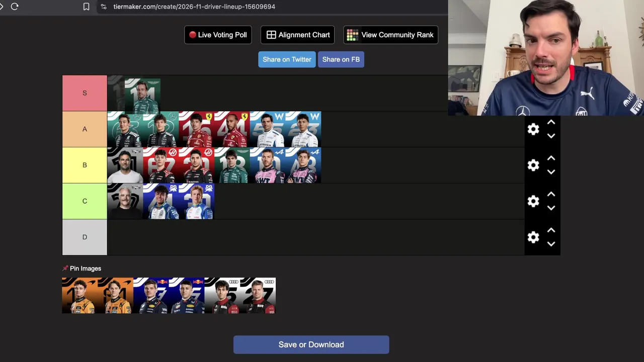The width and height of the screenshot is (644, 362).
Task: Move tier C down with arrow
Action: [x=551, y=208]
